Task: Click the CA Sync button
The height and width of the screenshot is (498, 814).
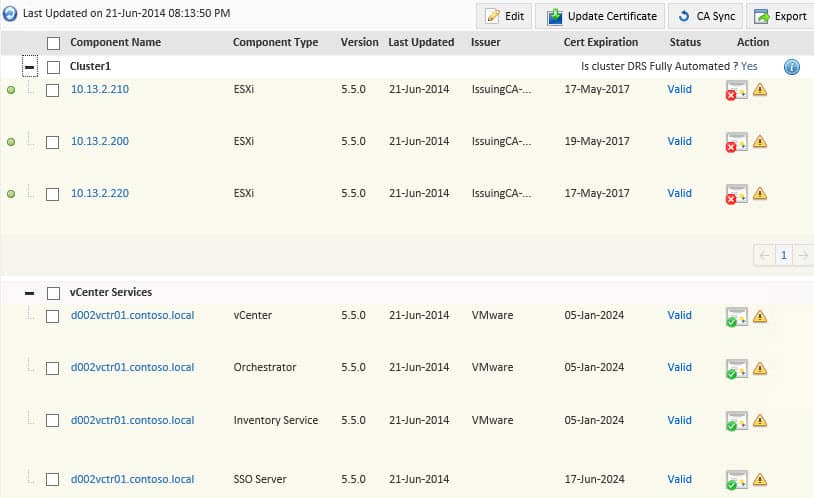Action: click(705, 16)
